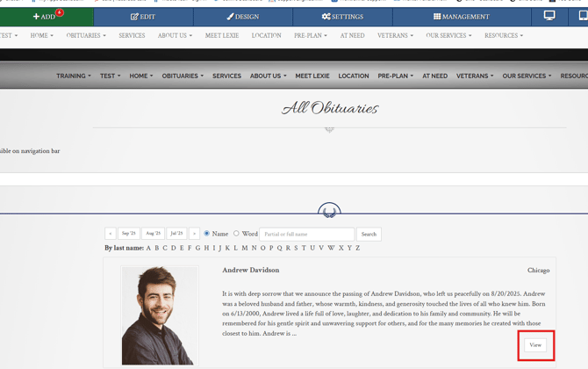Open the EDIT toolbar tab
This screenshot has height=369, width=588.
click(x=143, y=17)
